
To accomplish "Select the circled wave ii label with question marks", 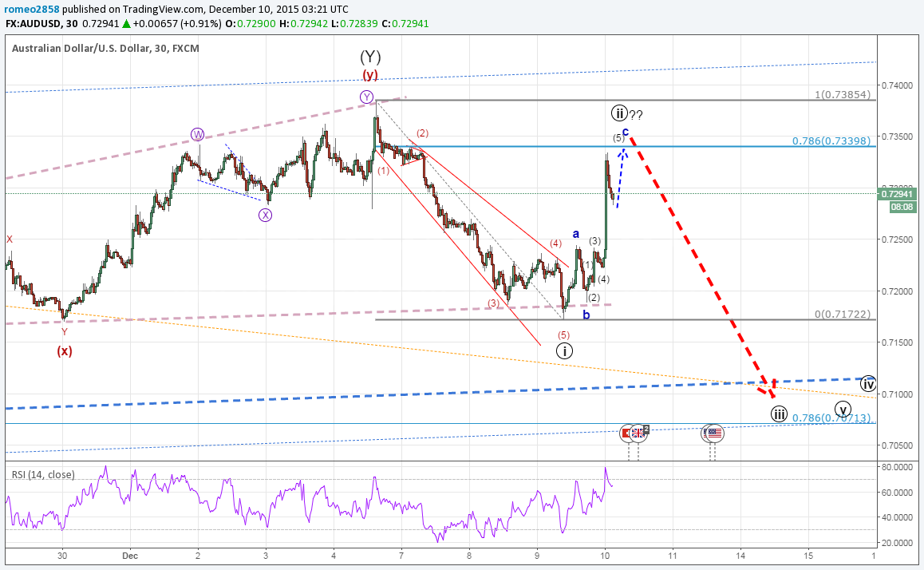I will click(627, 114).
